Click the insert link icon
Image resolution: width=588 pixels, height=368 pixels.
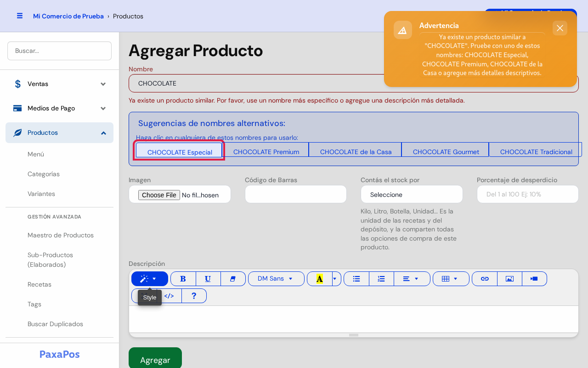(x=485, y=279)
